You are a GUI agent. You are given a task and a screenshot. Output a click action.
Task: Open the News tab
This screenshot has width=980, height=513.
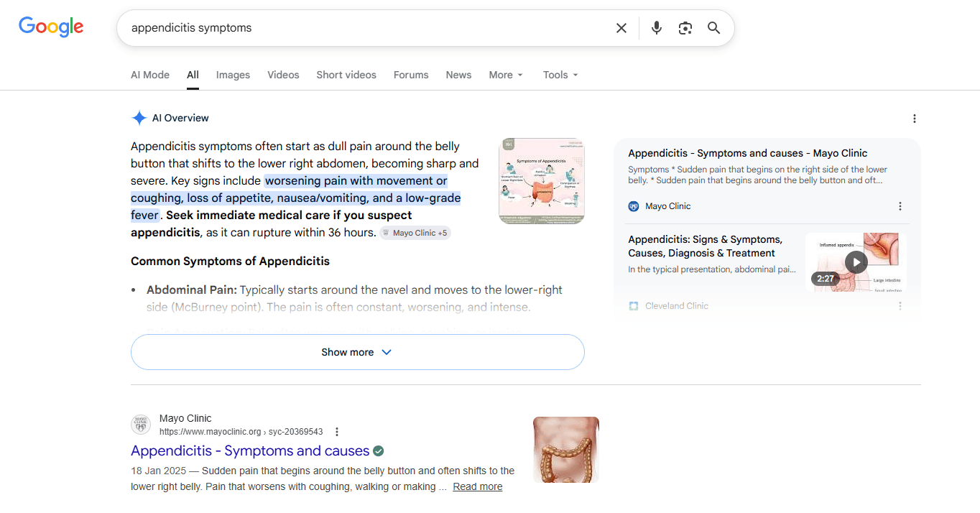[458, 75]
